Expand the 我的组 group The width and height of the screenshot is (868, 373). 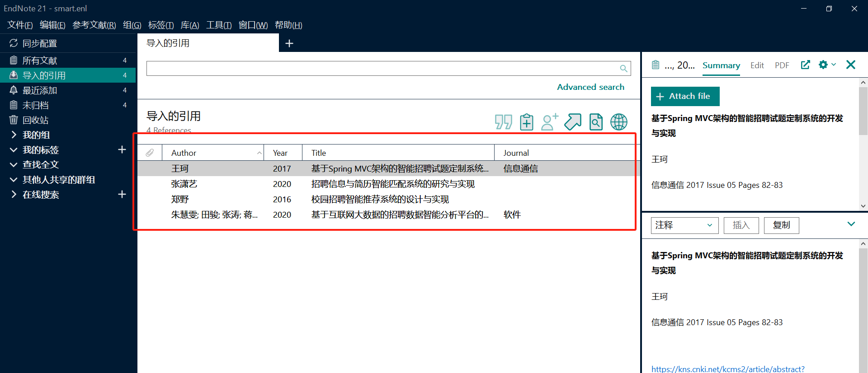[14, 135]
